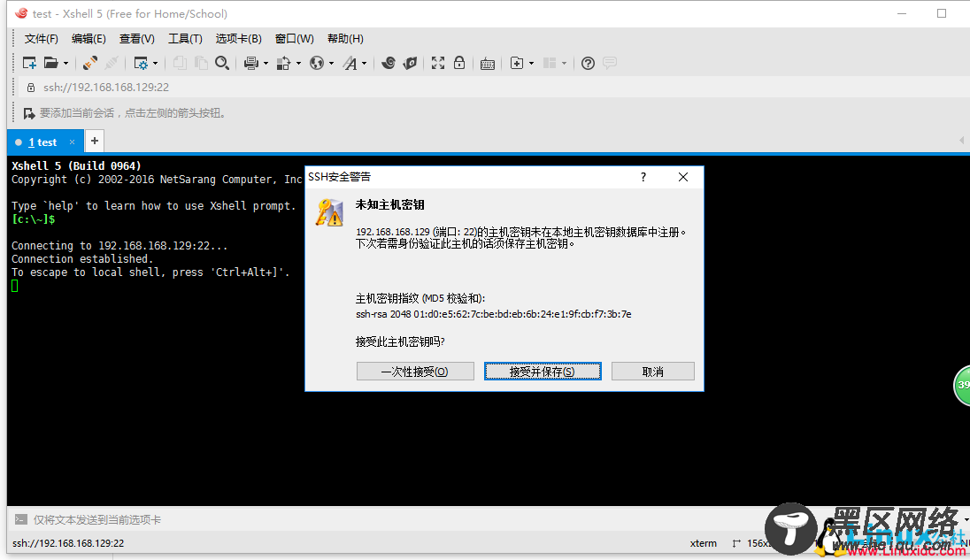Close the '1 test' tab
The image size is (970, 560).
click(72, 142)
